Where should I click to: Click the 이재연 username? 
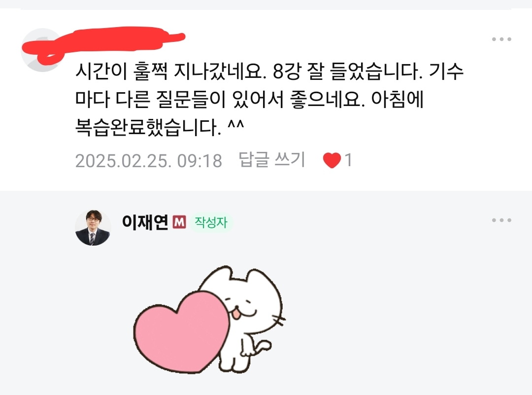tap(145, 222)
